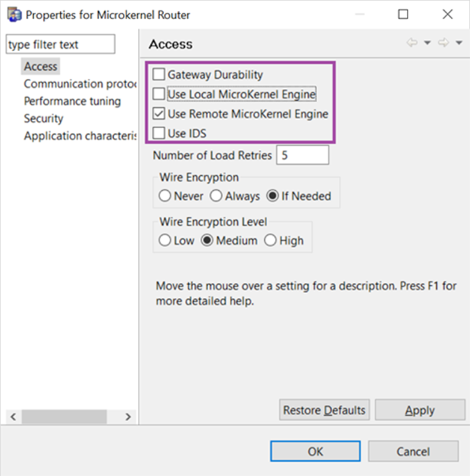Open the Application characteristics category
Screen dimensions: 470x476
click(80, 135)
